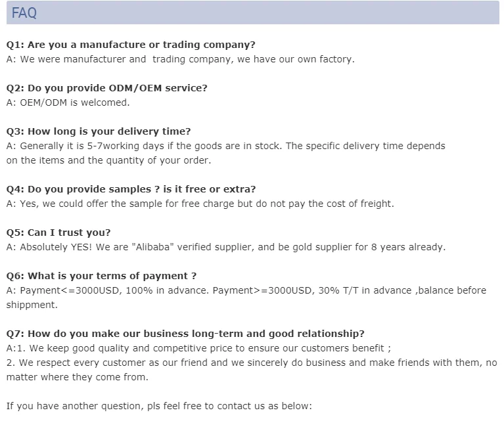Click the FAQ header title

pos(24,13)
